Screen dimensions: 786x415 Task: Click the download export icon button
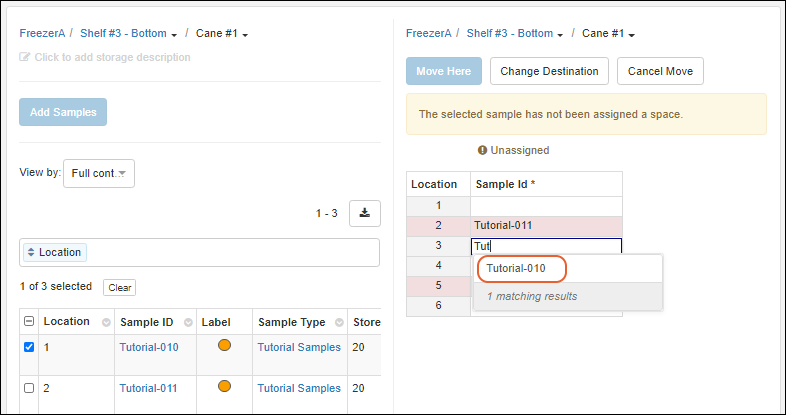pos(365,213)
